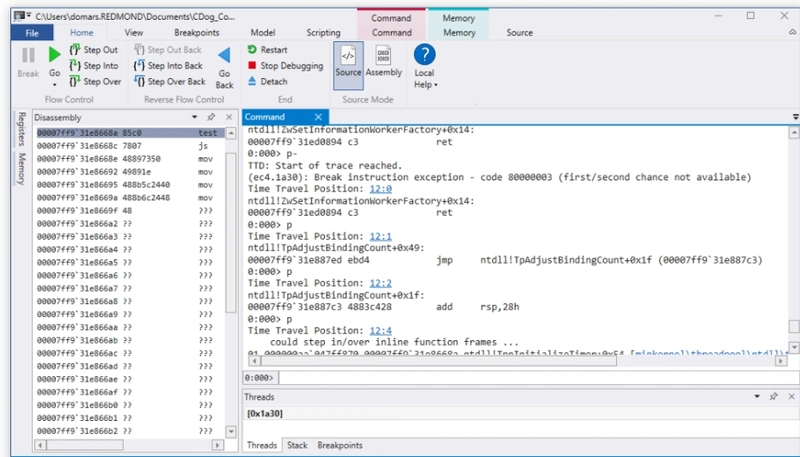Click Time Travel Position 12:2 link
This screenshot has width=800, height=457.
click(x=381, y=283)
